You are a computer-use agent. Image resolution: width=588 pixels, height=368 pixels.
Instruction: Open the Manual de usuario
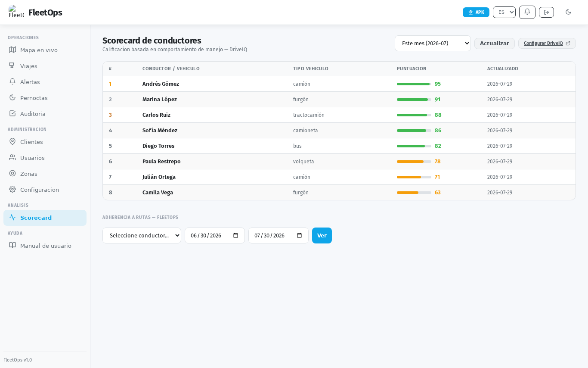pos(45,245)
